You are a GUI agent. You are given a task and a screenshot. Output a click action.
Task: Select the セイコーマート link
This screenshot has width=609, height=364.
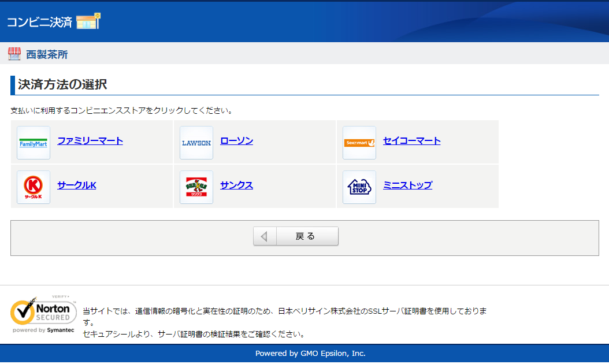point(412,140)
